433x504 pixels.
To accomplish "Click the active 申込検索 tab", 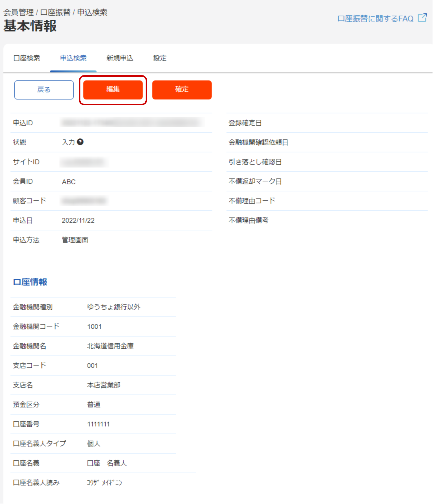I will pyautogui.click(x=74, y=58).
